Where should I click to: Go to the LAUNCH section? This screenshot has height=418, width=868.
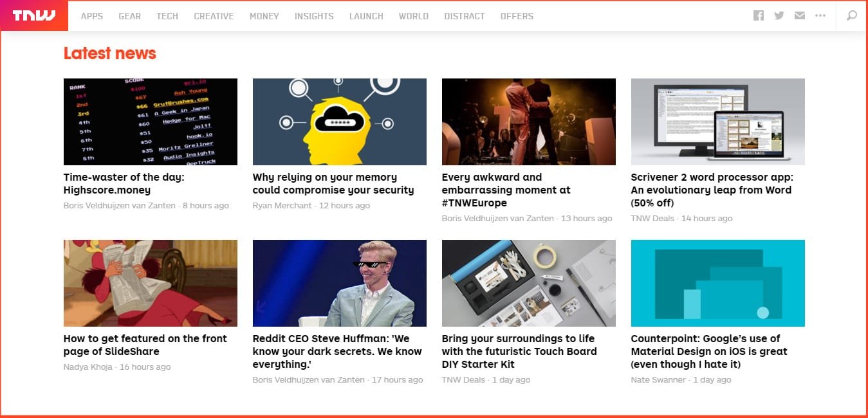pos(366,16)
